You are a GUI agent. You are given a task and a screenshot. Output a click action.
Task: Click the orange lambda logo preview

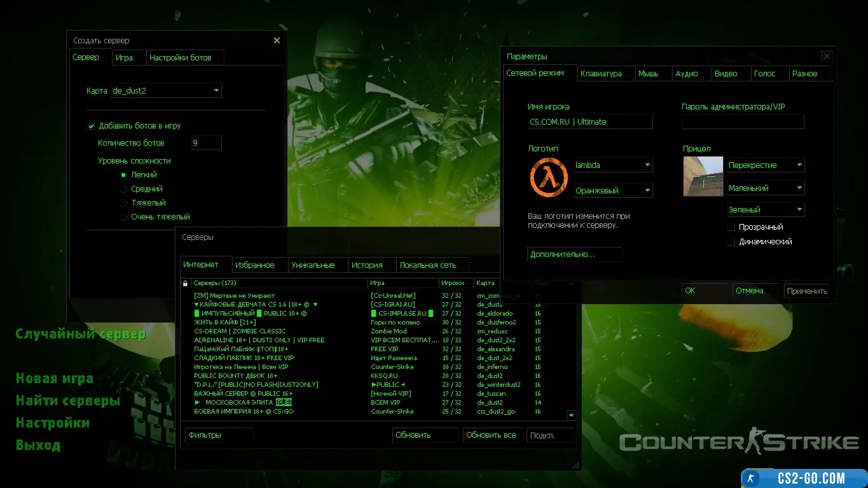tap(548, 178)
